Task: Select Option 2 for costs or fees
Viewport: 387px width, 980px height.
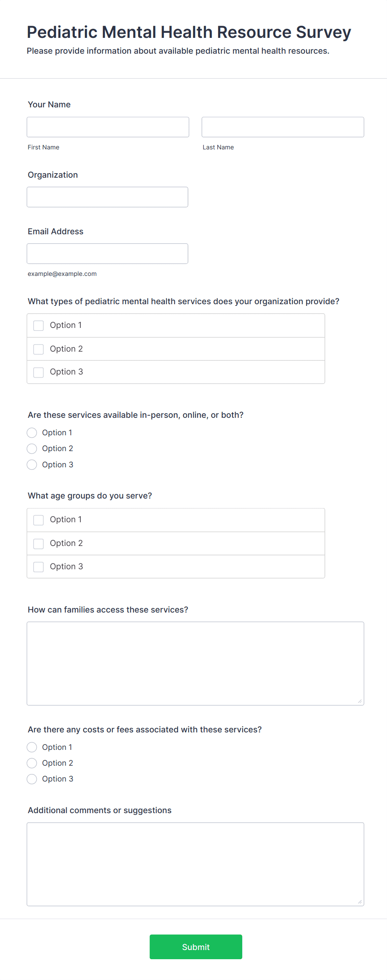Action: tap(32, 763)
